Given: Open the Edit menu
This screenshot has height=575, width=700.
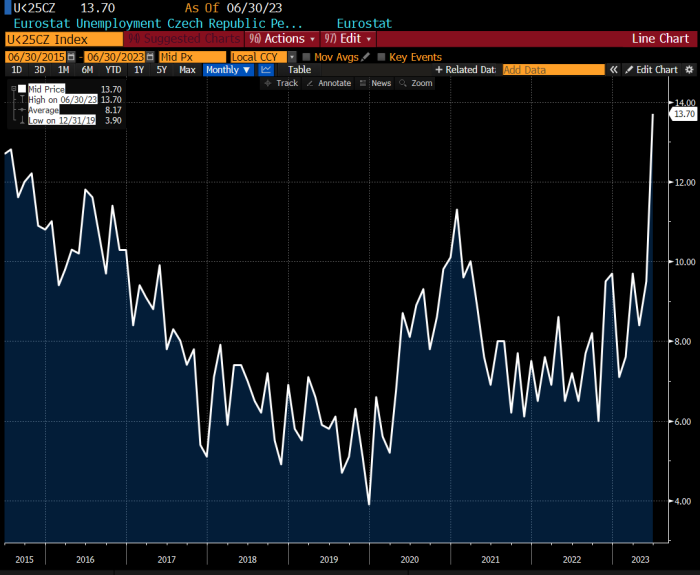Looking at the screenshot, I should pyautogui.click(x=348, y=39).
